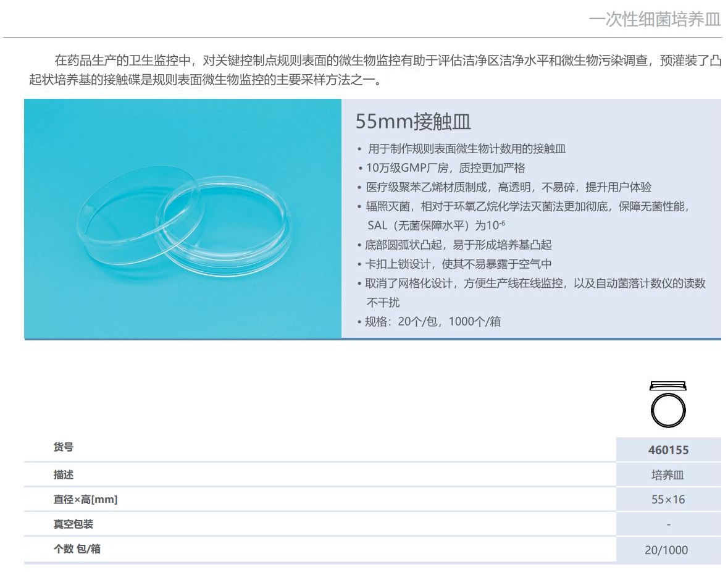Screen dimensions: 728x572
Task: Click the bullet about 医疗级聚苯乙烯材质
Action: pos(504,187)
